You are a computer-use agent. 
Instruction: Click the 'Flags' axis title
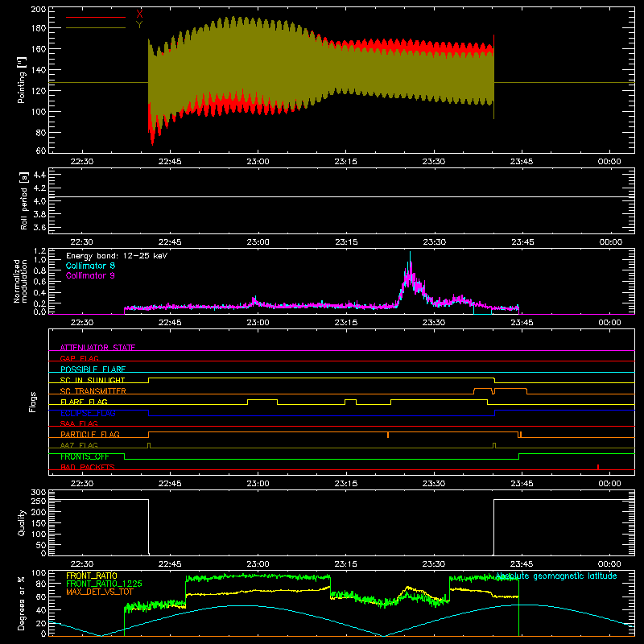[x=33, y=402]
